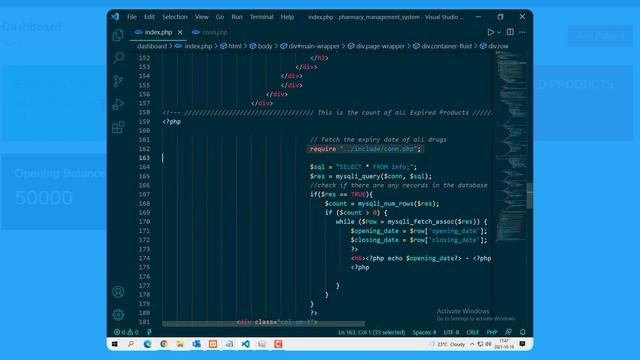640x360 pixels.
Task: Change the UTF-8 encoding setting
Action: tap(451, 332)
